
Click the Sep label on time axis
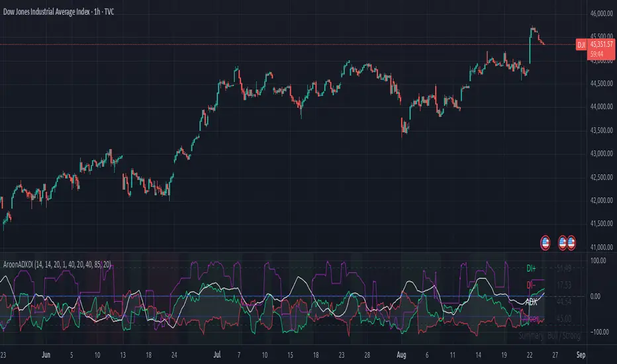581,355
